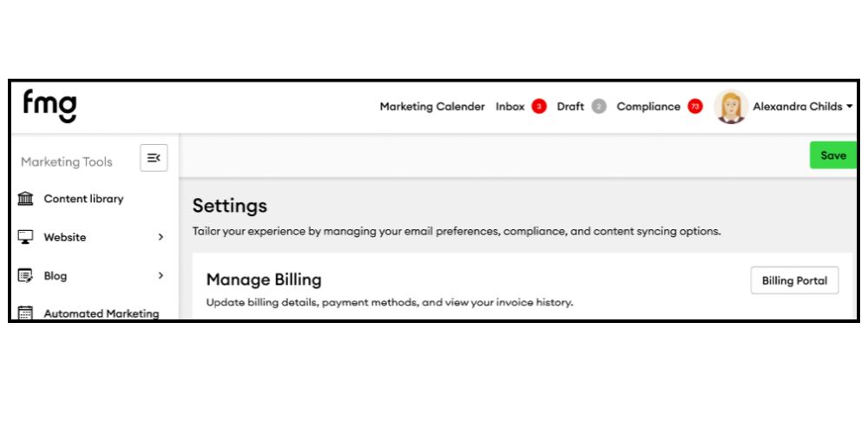Click the grey Draft count badge
Image resolution: width=868 pixels, height=434 pixels.
(598, 107)
